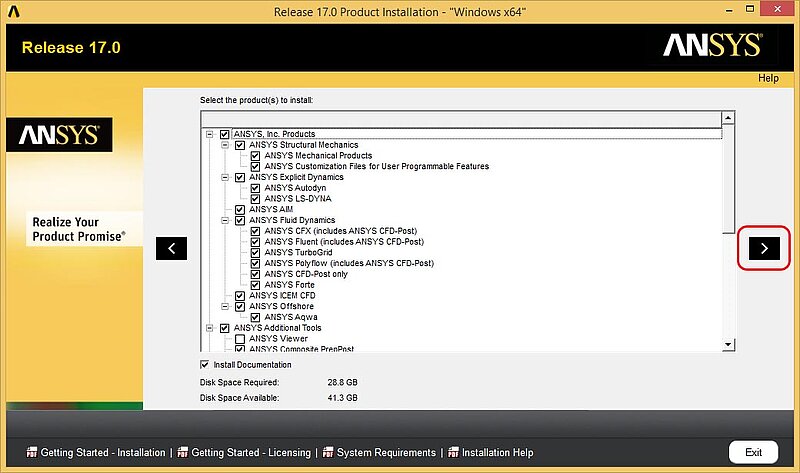This screenshot has height=473, width=800.
Task: Uncheck ANSYS Structural Mechanics
Action: (x=240, y=145)
